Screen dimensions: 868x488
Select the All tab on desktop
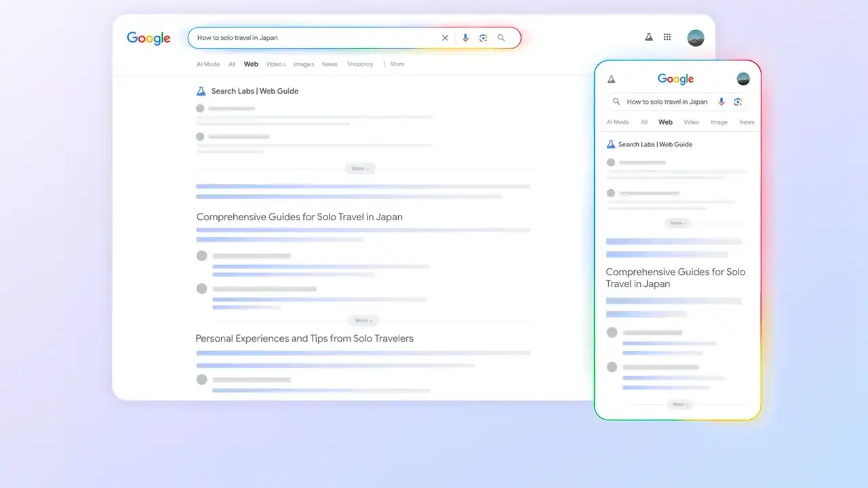pyautogui.click(x=232, y=64)
